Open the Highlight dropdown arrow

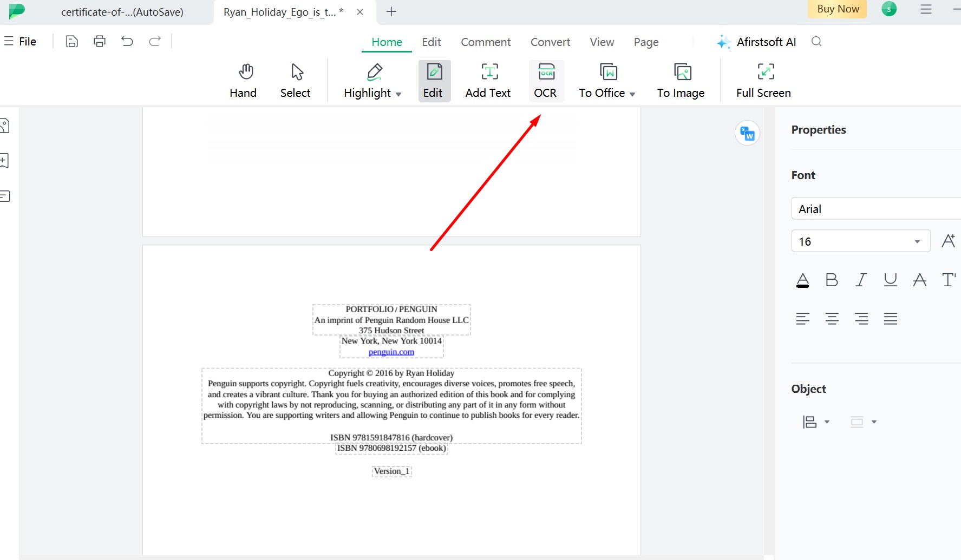click(x=398, y=94)
